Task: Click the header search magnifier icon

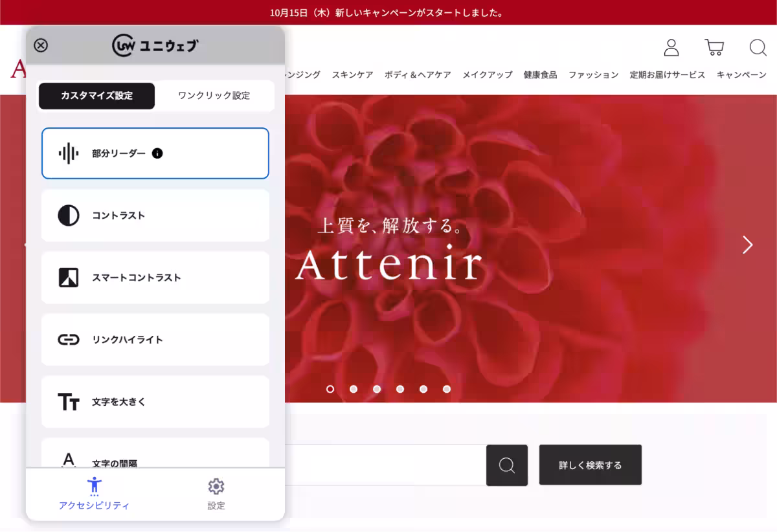Action: [x=758, y=48]
